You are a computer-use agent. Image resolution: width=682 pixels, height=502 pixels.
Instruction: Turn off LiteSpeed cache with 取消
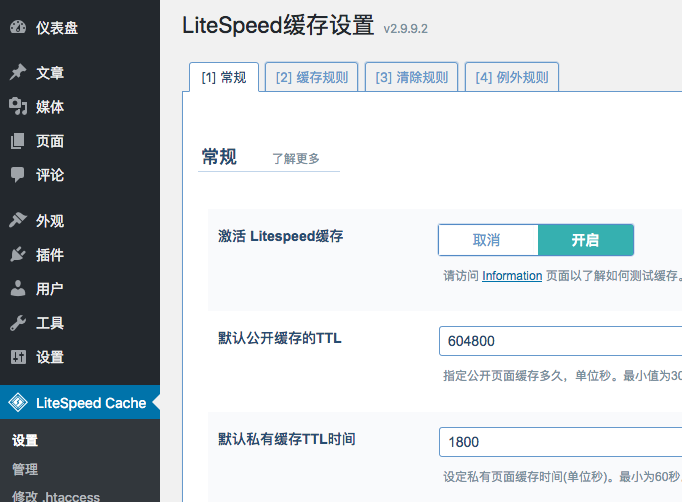click(x=488, y=240)
